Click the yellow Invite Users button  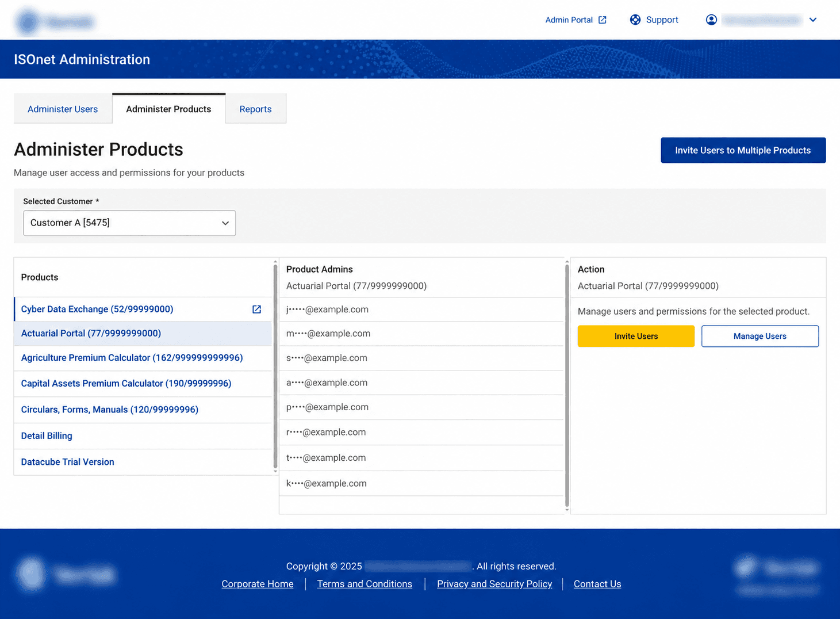coord(636,337)
